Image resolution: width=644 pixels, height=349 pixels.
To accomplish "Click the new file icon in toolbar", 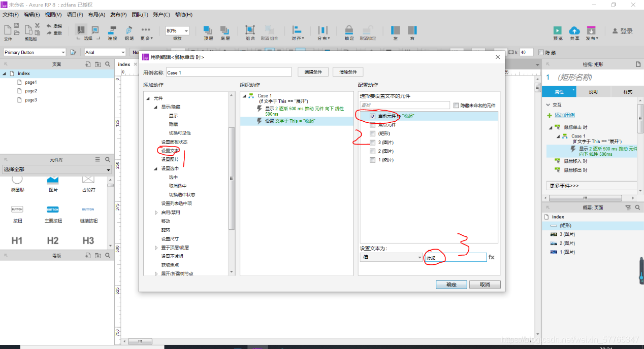I will point(7,29).
